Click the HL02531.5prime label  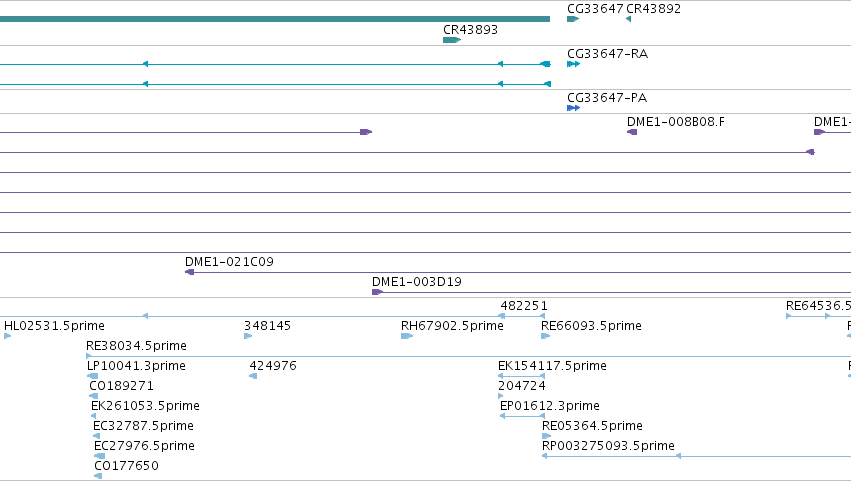(54, 326)
